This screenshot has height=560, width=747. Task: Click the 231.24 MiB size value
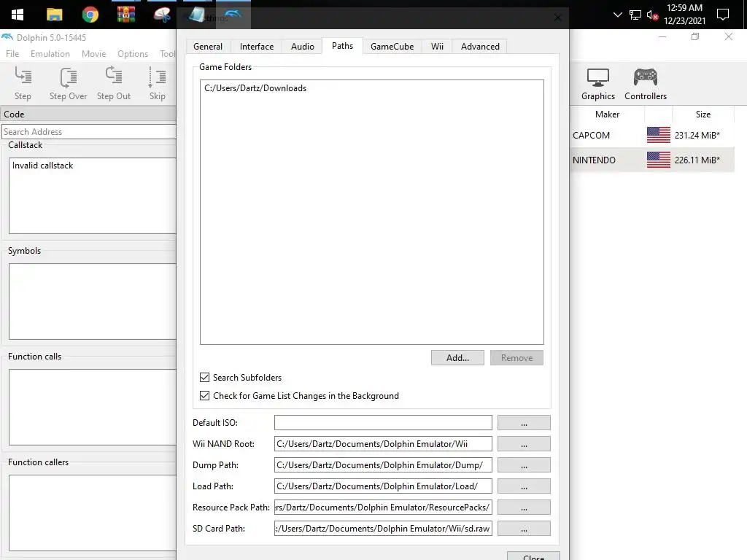[x=697, y=135]
